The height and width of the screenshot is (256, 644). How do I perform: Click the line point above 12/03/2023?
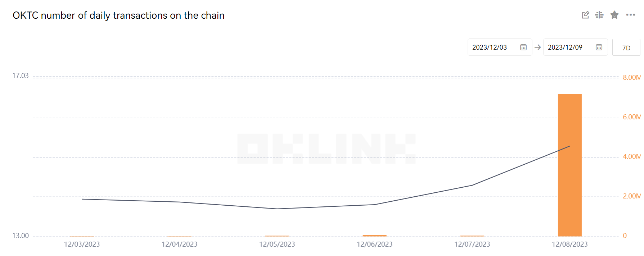(x=82, y=199)
